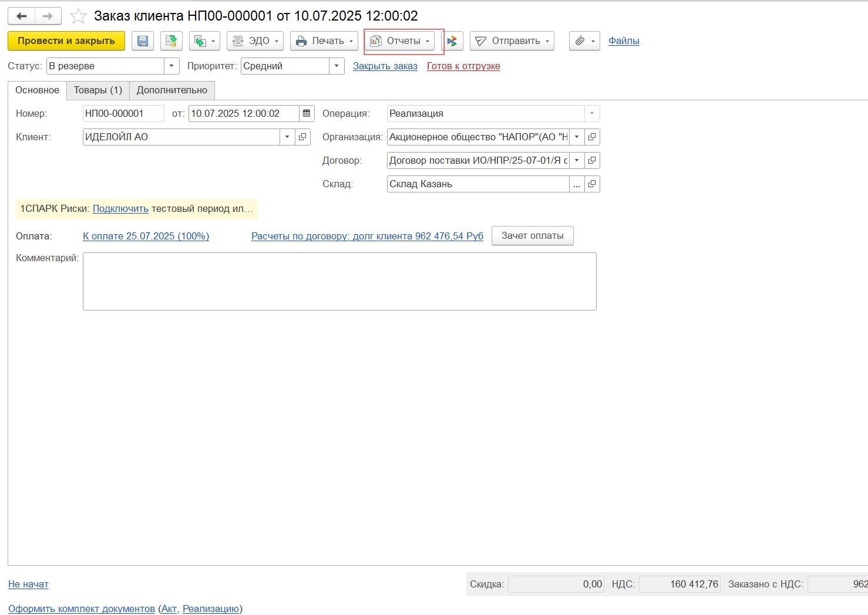Open the Отчеты reports menu

pyautogui.click(x=399, y=41)
